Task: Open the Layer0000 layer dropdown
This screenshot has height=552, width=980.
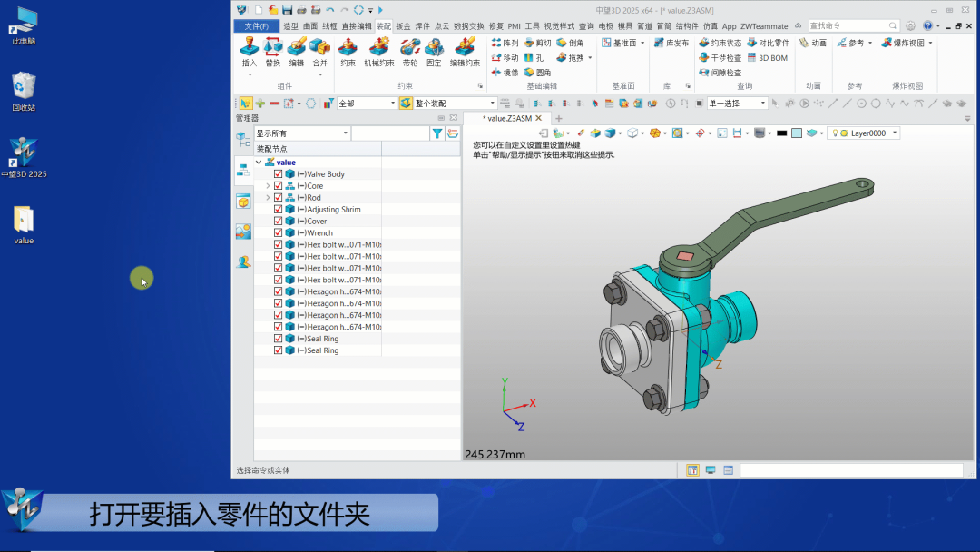Action: coord(895,133)
